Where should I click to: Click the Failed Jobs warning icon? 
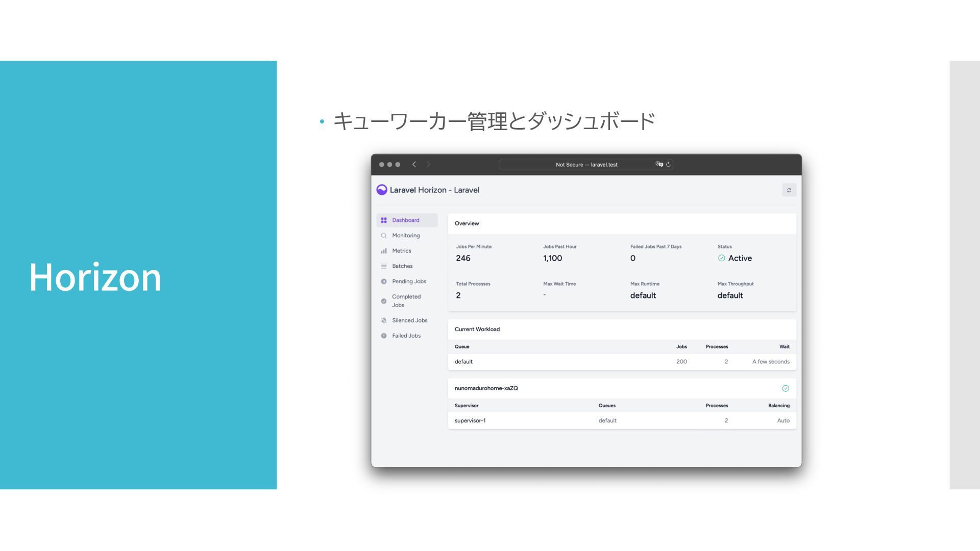pyautogui.click(x=384, y=336)
